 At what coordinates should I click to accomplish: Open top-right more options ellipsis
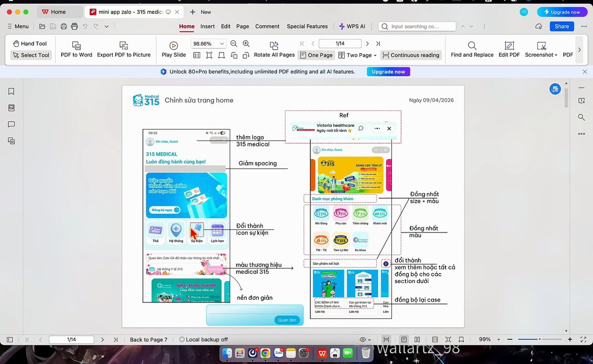click(x=584, y=26)
